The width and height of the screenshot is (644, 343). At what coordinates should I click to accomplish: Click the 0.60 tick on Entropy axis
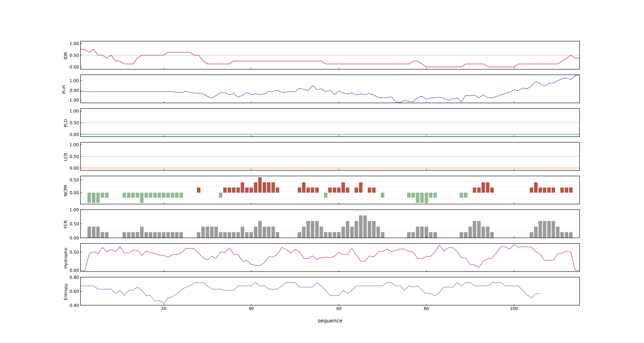click(x=74, y=291)
